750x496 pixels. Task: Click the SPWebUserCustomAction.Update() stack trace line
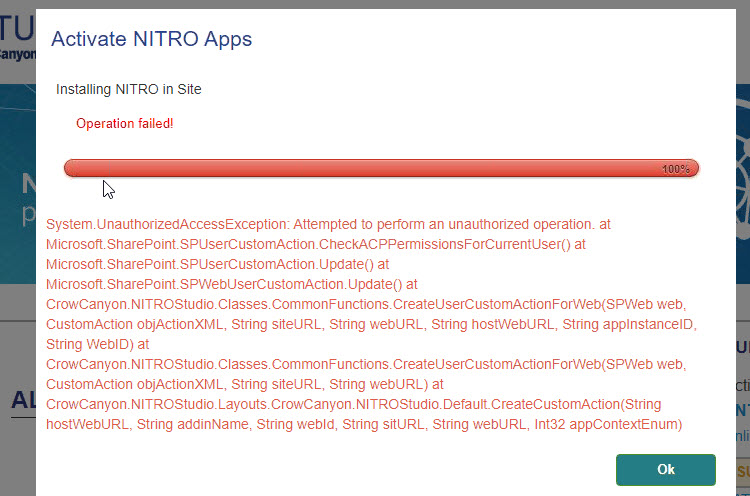(x=222, y=285)
